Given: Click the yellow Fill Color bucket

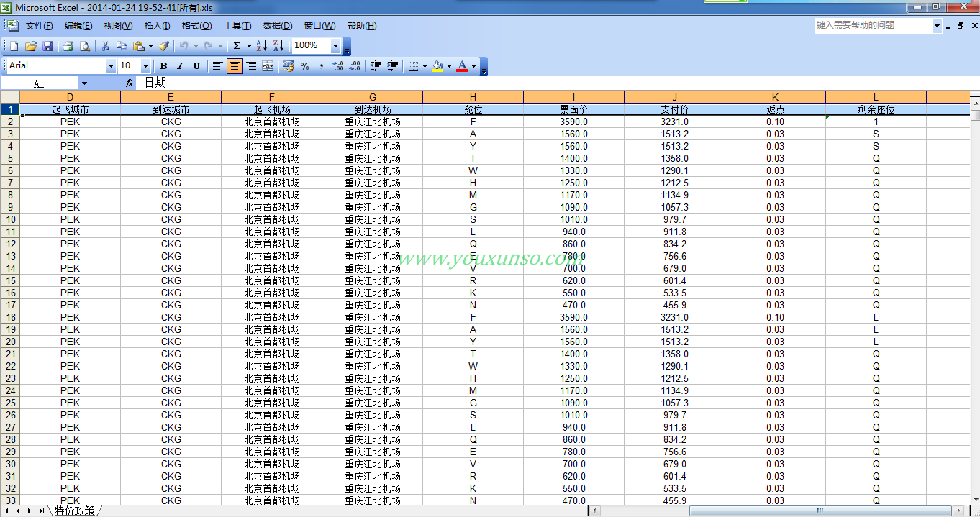Looking at the screenshot, I should [437, 66].
